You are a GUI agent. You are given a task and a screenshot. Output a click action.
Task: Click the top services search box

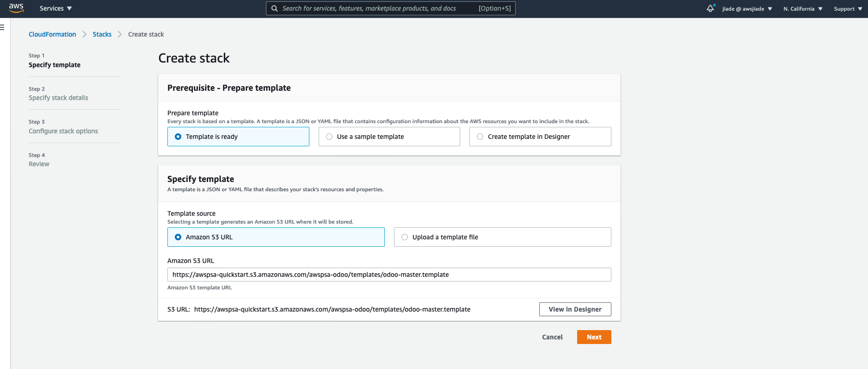coord(390,8)
